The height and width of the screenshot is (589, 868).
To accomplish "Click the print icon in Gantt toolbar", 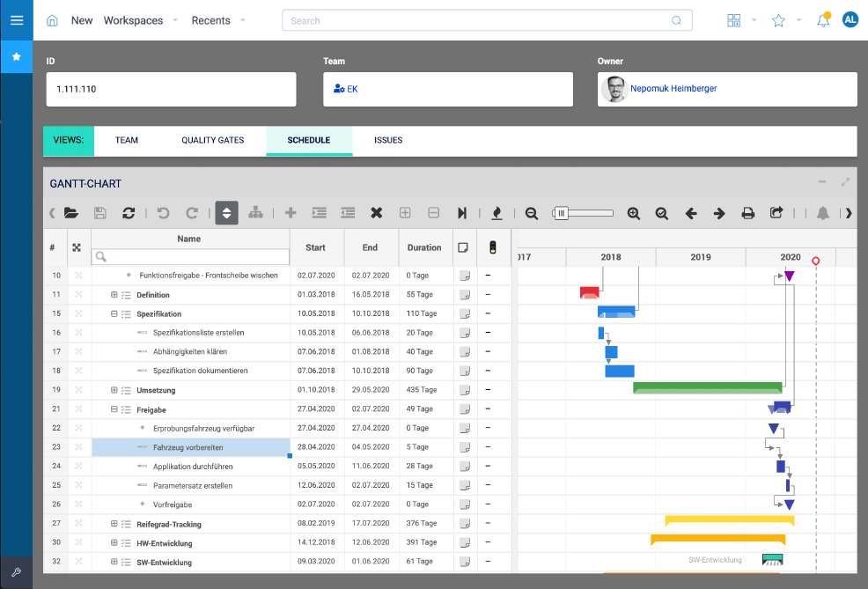I will [747, 213].
